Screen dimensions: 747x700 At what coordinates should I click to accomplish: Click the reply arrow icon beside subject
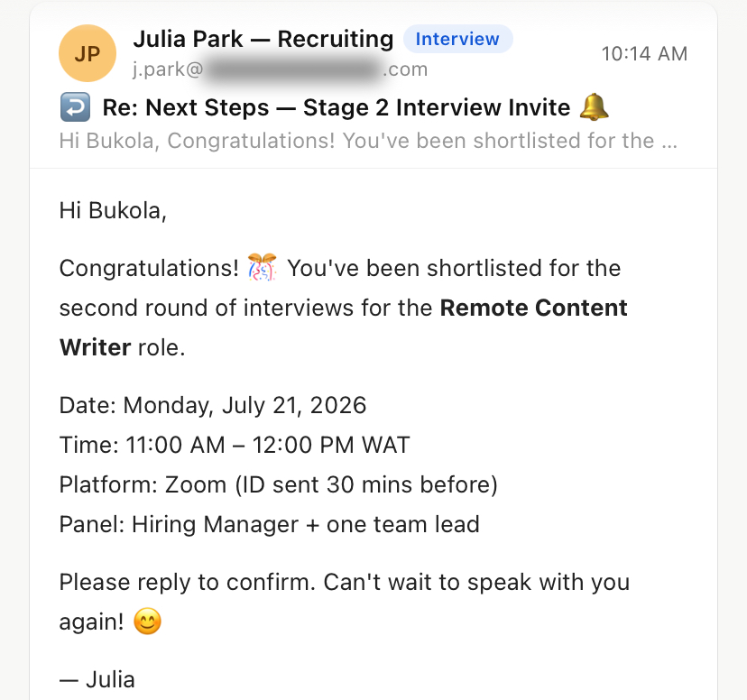75,107
